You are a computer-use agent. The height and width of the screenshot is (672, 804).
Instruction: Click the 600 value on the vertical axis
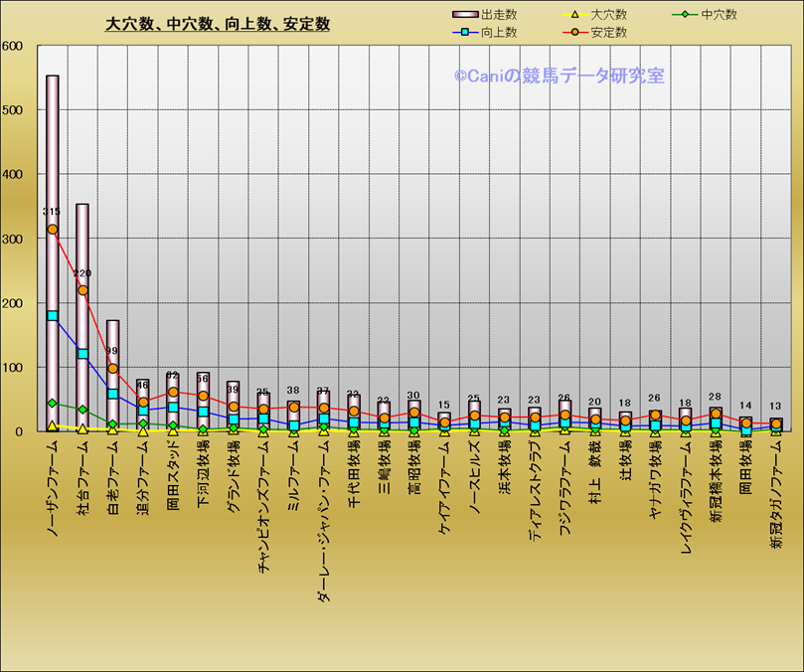(13, 46)
